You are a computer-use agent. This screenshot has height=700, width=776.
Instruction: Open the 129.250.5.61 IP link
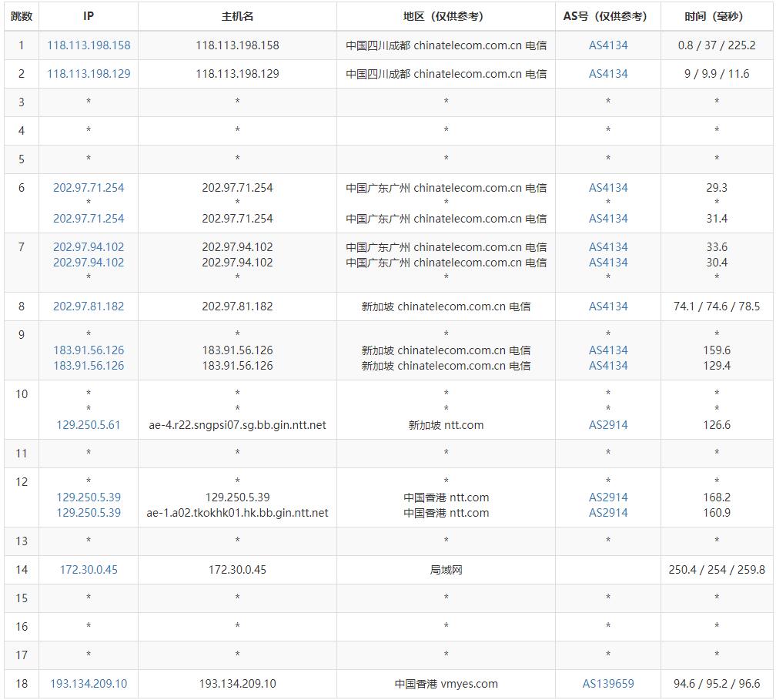[x=89, y=425]
